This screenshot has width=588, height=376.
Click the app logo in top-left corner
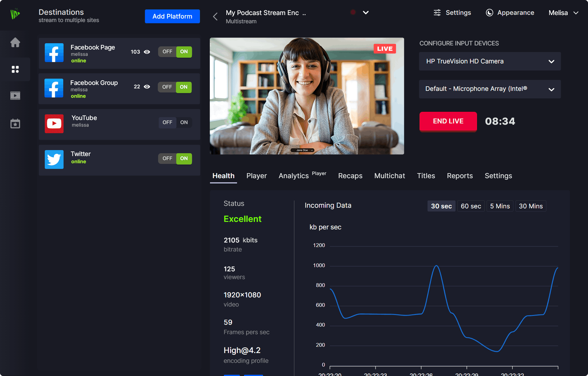[x=15, y=14]
